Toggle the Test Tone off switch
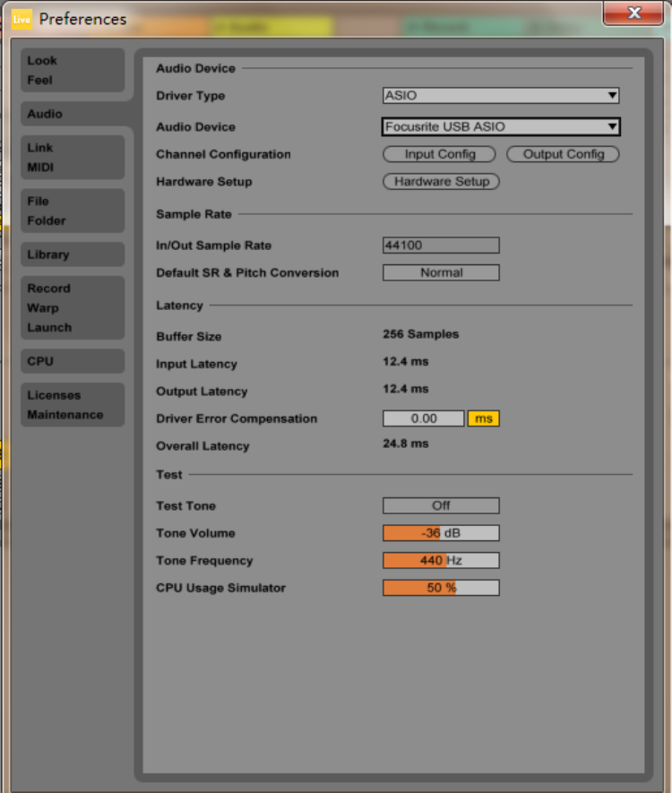Screen dimensions: 672x793 441,506
